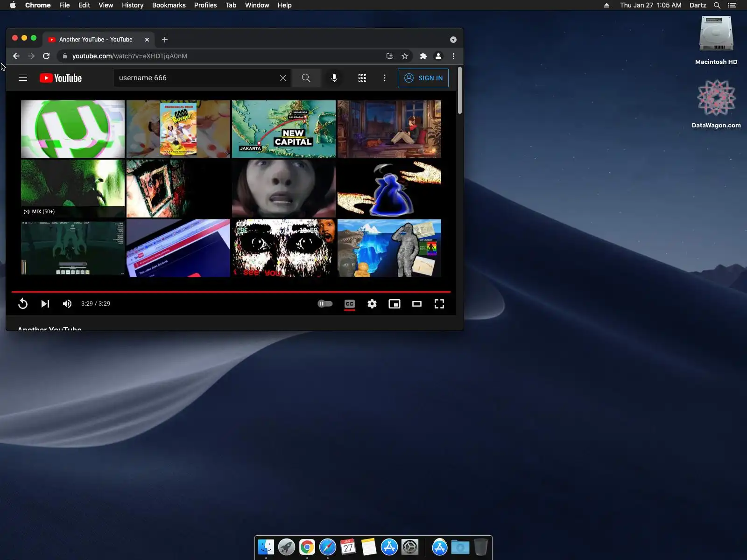This screenshot has width=747, height=560.
Task: Open the Chrome extensions puzzle icon
Action: coord(423,56)
